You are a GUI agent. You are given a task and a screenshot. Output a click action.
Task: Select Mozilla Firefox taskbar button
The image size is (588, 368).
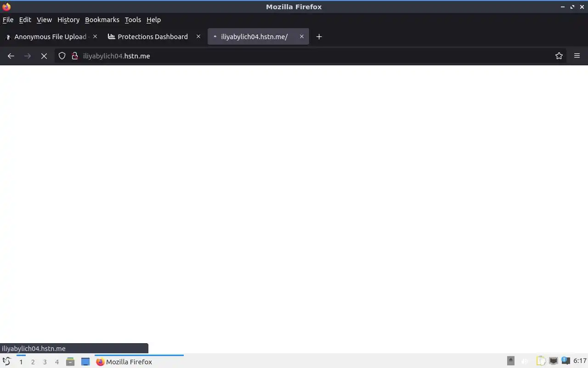139,362
